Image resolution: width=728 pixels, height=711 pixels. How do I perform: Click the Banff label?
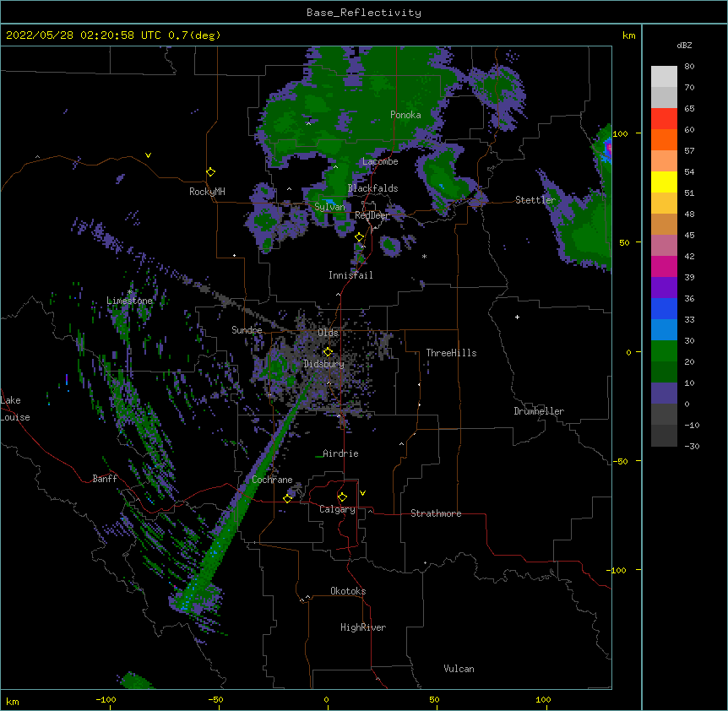105,479
